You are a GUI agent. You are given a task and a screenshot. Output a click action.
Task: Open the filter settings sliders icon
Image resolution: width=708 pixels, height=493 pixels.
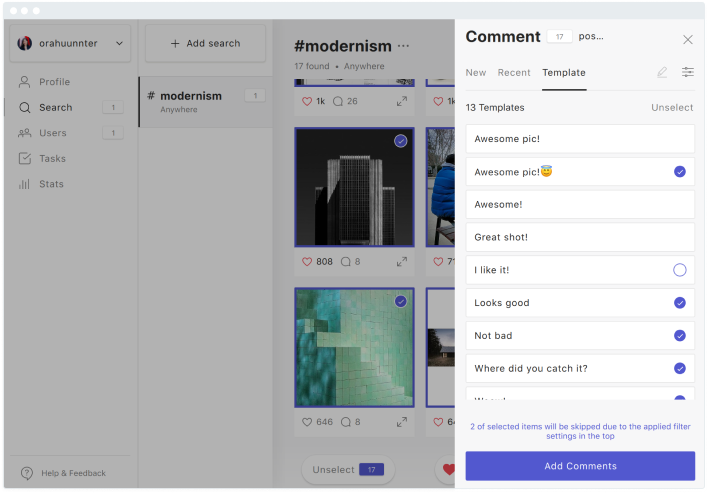point(688,72)
